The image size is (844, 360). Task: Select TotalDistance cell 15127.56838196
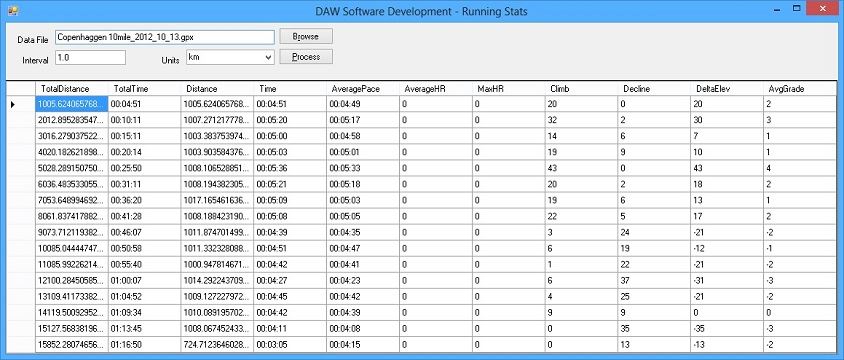coord(72,328)
